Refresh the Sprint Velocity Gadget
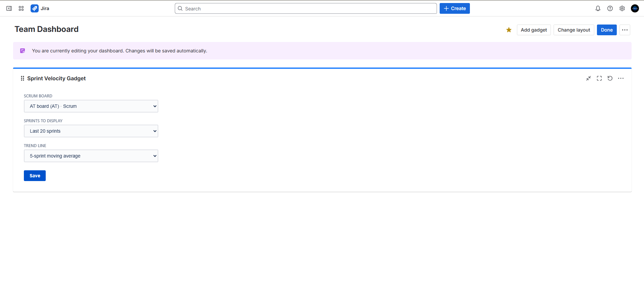 click(610, 78)
